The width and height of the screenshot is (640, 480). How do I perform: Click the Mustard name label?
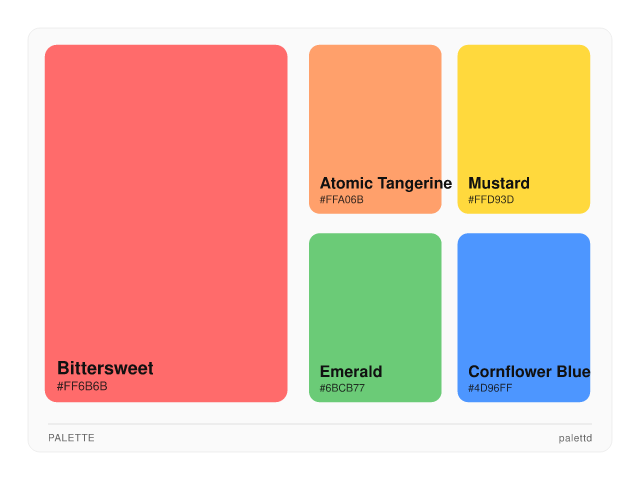(499, 183)
